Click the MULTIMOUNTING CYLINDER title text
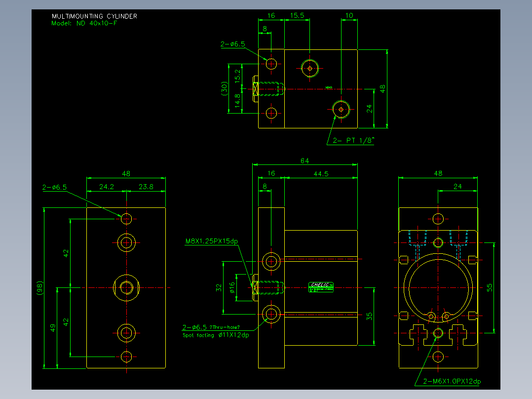 (94, 16)
